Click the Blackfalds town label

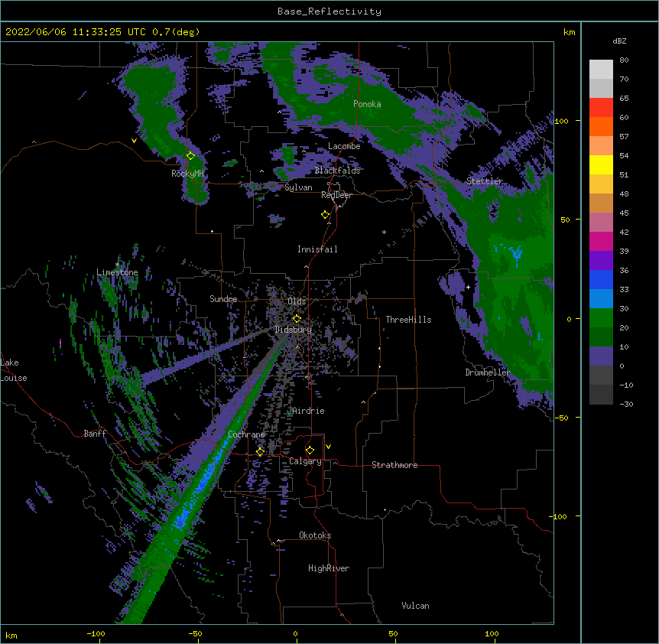[x=337, y=171]
